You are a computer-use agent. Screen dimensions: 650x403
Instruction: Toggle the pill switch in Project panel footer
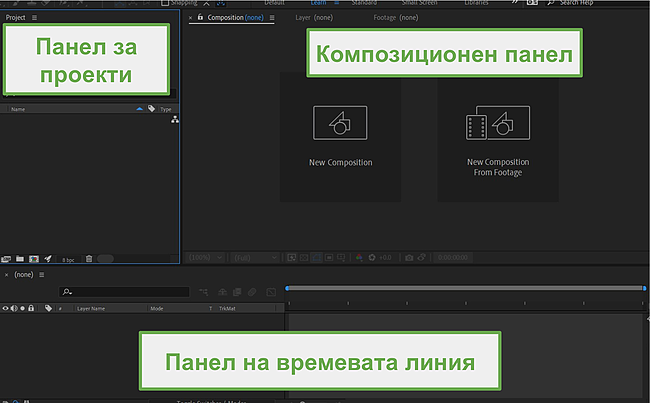click(105, 259)
